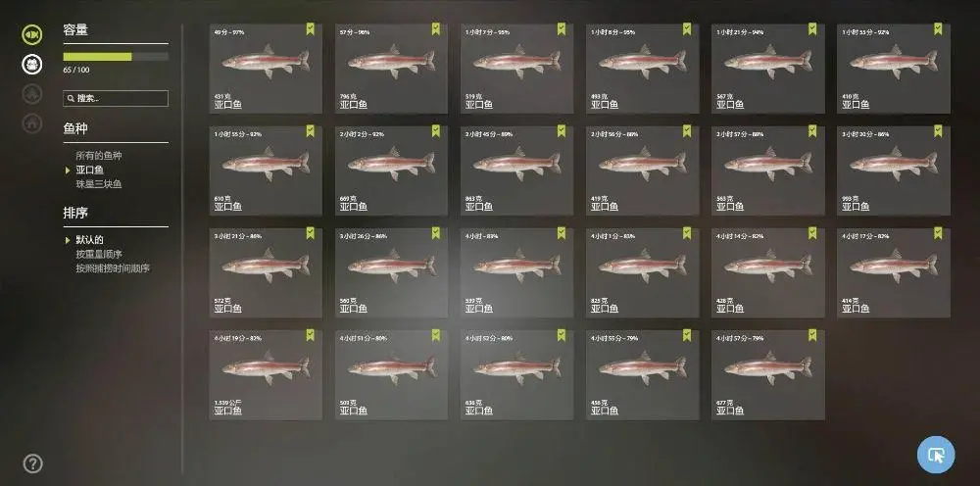Sort fish by 按重量顺序

point(99,254)
